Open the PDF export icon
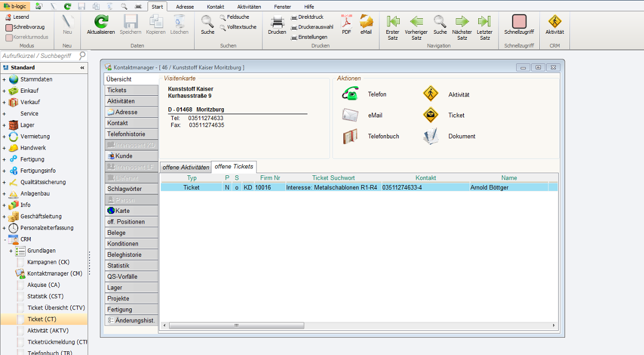This screenshot has height=355, width=644. tap(346, 22)
